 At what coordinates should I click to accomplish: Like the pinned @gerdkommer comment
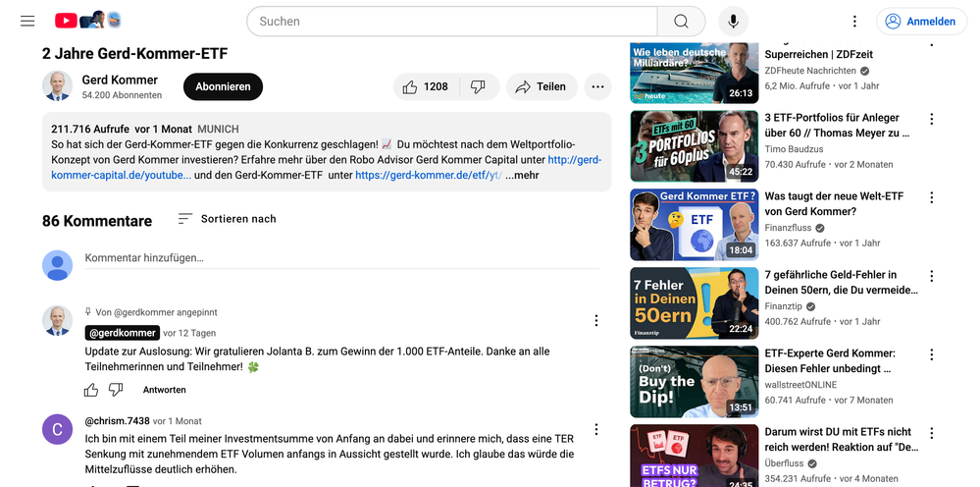[x=91, y=390]
